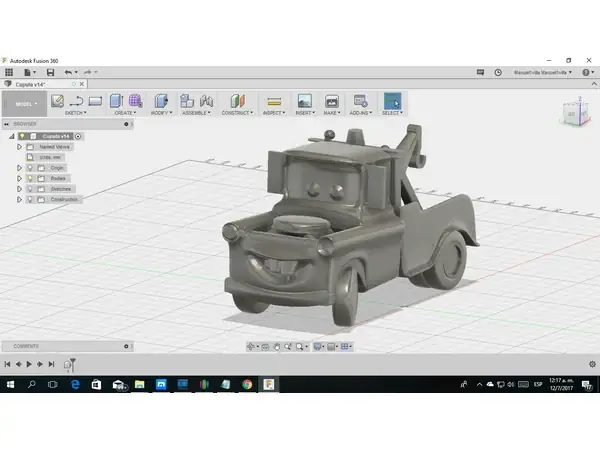Click the Measure icon
Screen dimensions: 600x450
(274, 101)
